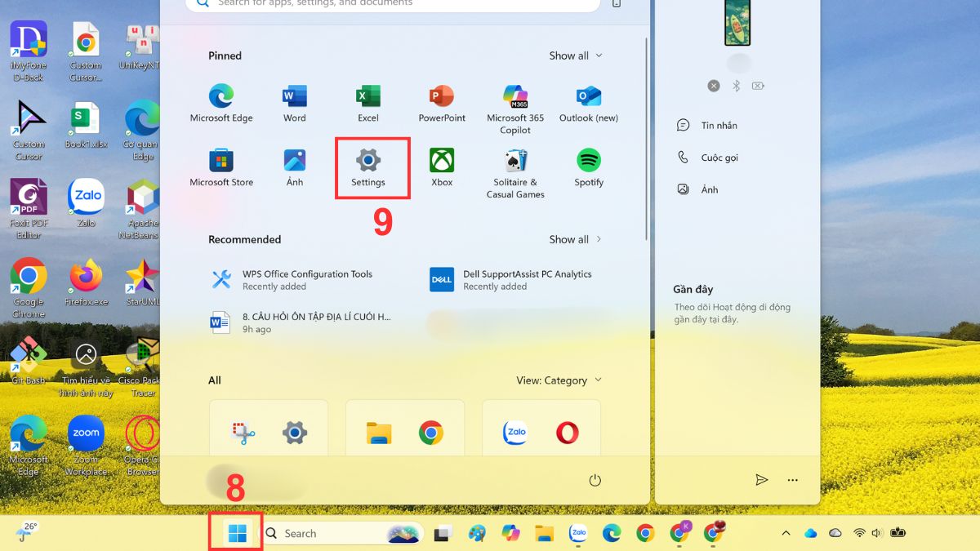This screenshot has height=551, width=980.
Task: Open Zalo shortcut on the desktop
Action: (x=86, y=203)
